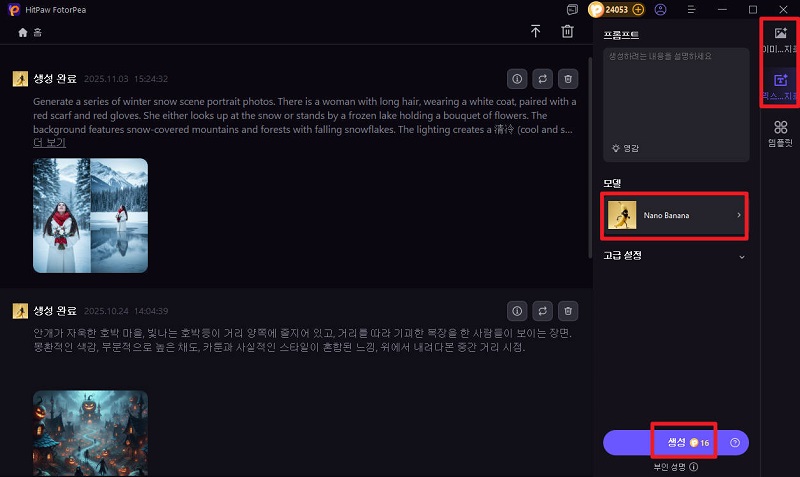Open the user account profile icon
The image size is (800, 477).
pyautogui.click(x=660, y=10)
